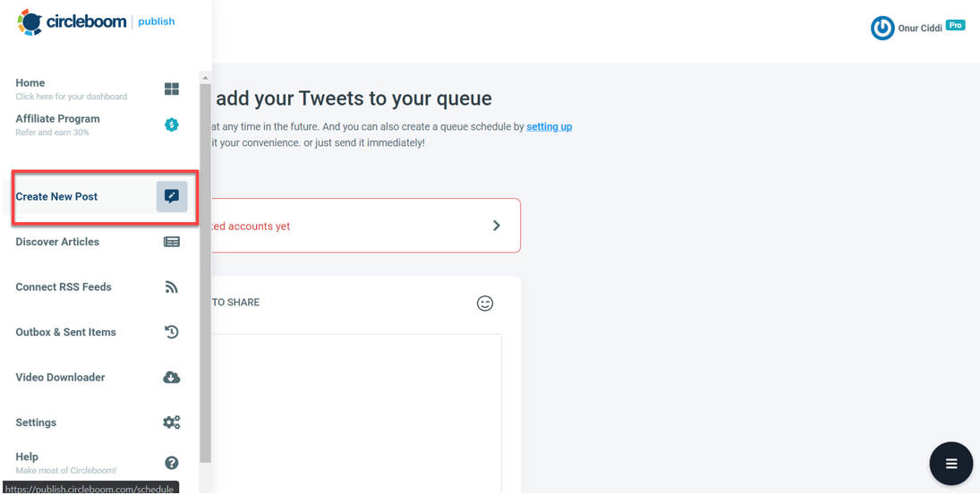Screen dimensions: 980x495
Task: Follow the "setting up" hyperlink
Action: (x=549, y=127)
